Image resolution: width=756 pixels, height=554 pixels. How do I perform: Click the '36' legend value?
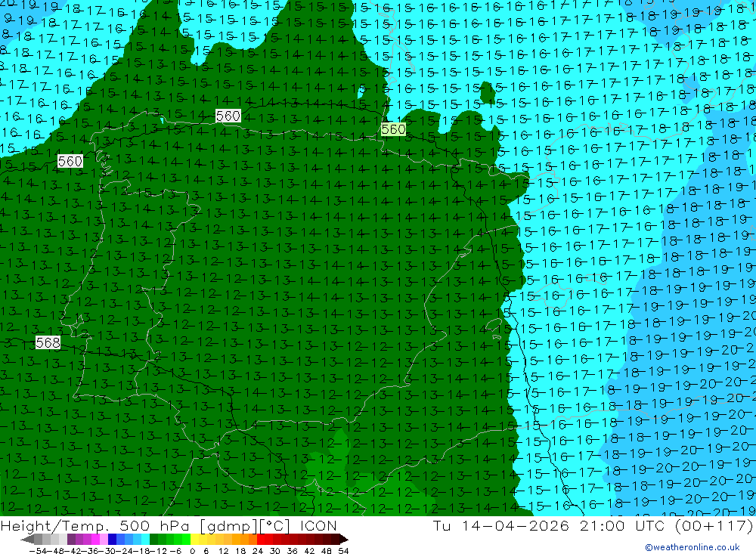pos(292,551)
